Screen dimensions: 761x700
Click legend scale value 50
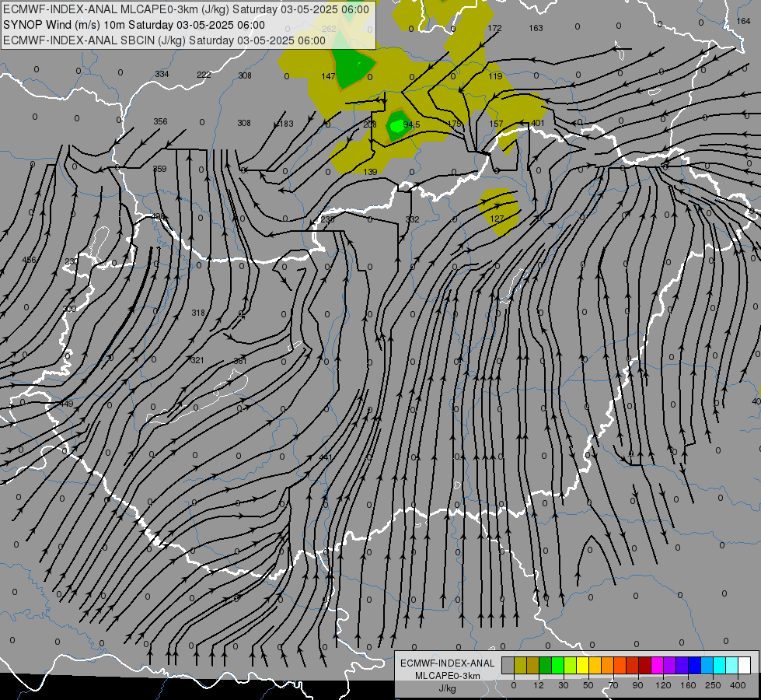pos(588,685)
